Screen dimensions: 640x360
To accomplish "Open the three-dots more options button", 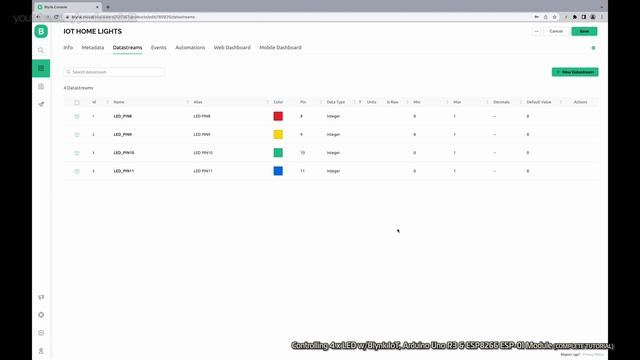I will (x=536, y=31).
